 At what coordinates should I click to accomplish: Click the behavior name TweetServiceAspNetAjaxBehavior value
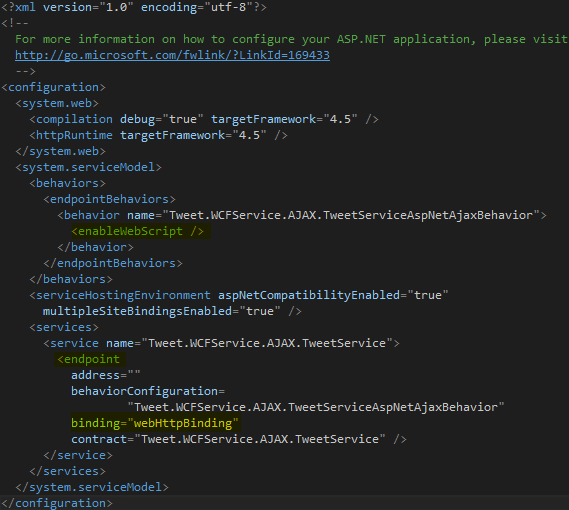351,215
